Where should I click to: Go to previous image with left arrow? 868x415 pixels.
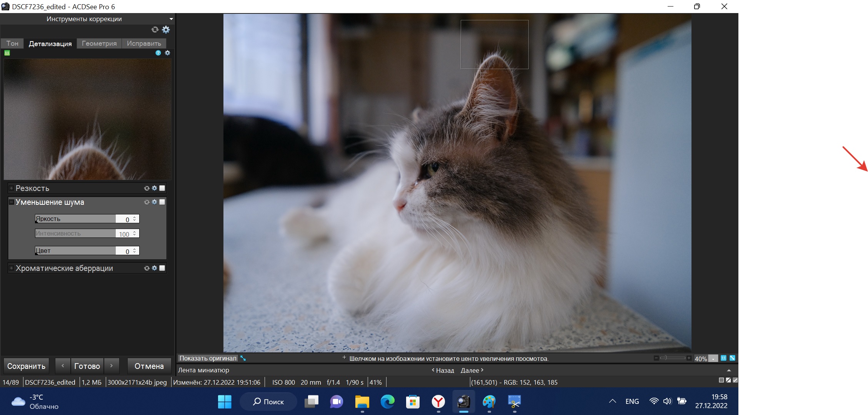tap(63, 366)
